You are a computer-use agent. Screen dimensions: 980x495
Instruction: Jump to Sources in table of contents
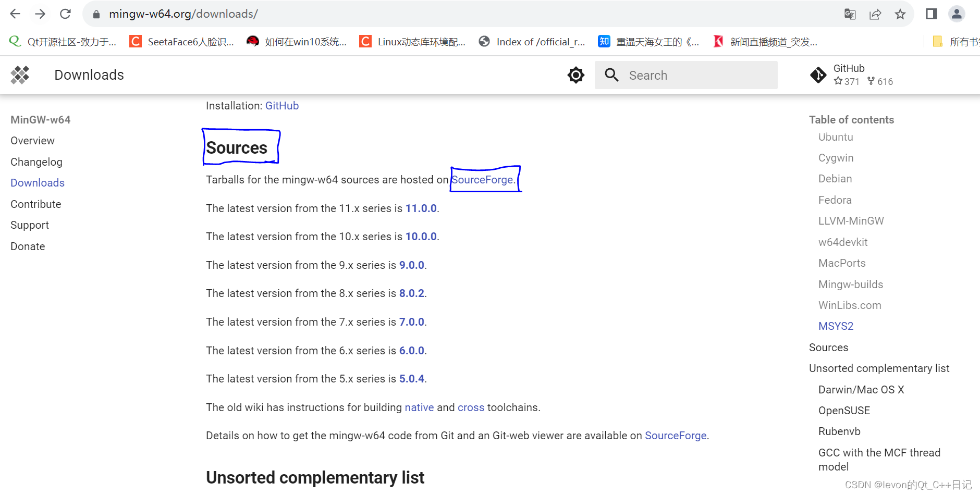pyautogui.click(x=829, y=348)
